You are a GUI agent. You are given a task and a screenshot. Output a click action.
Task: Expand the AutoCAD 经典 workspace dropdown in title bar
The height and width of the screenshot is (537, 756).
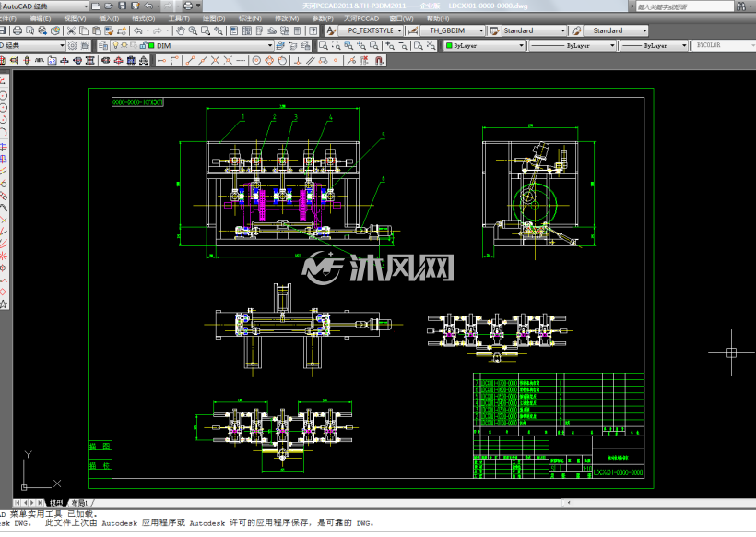click(x=86, y=6)
